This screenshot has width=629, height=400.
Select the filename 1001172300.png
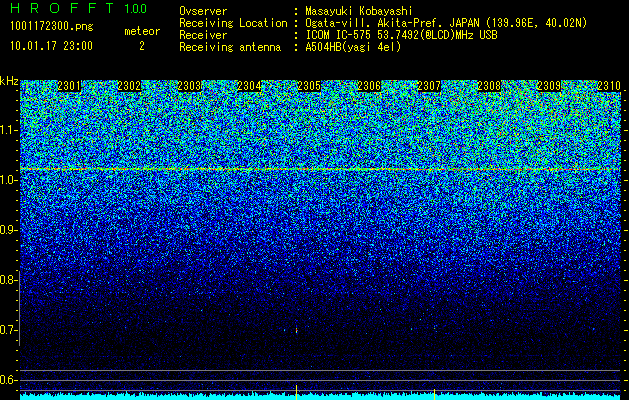pyautogui.click(x=51, y=27)
